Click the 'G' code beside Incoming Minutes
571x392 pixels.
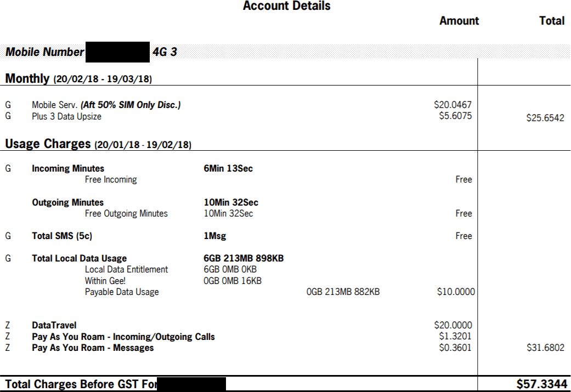(8, 168)
